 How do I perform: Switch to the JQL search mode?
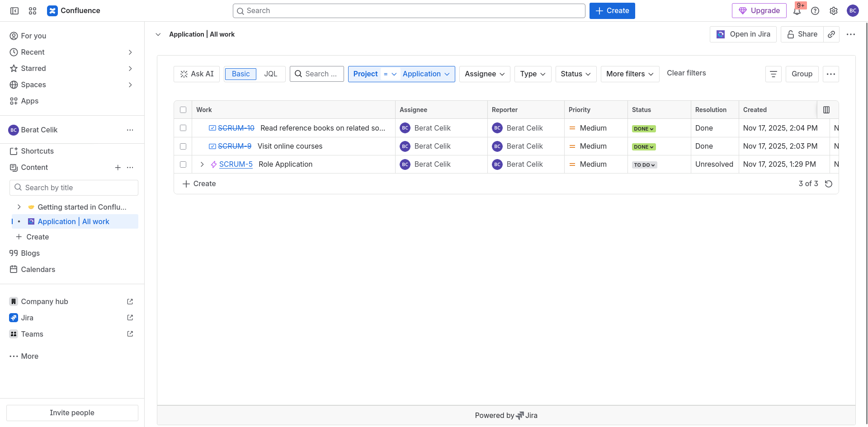[271, 74]
